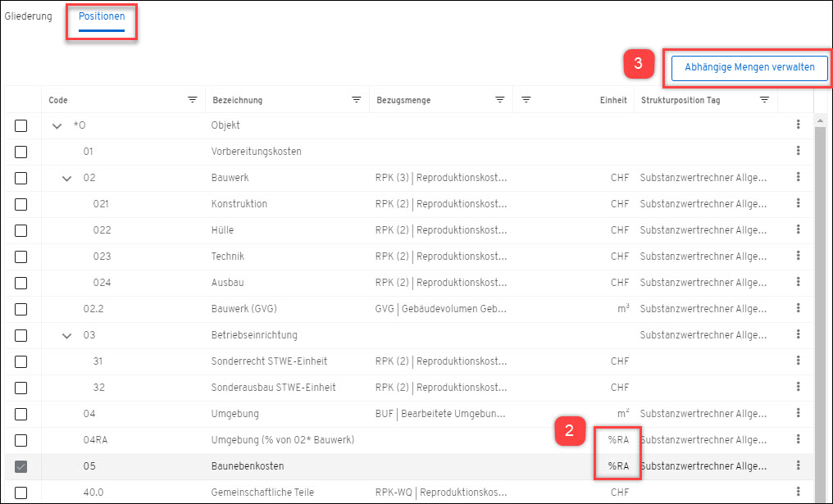Collapse the 03 Betriebseinrichtung node
The width and height of the screenshot is (833, 504).
pyautogui.click(x=66, y=336)
